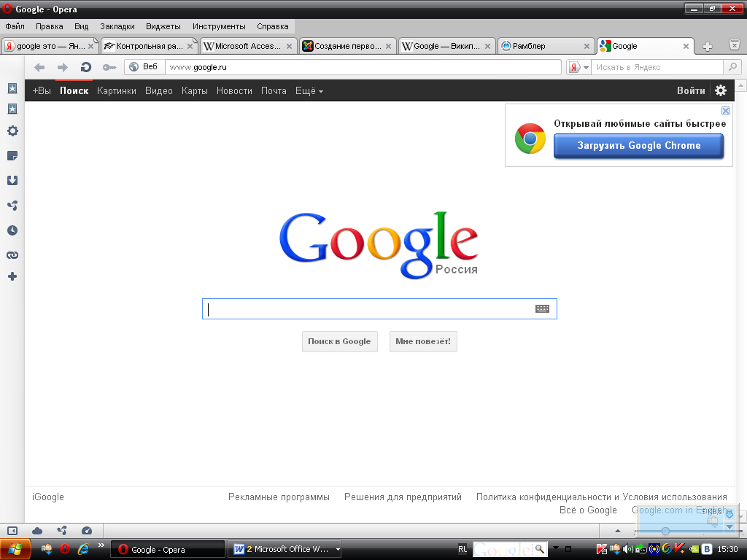The height and width of the screenshot is (560, 747).
Task: Open the +Вы link
Action: click(42, 90)
